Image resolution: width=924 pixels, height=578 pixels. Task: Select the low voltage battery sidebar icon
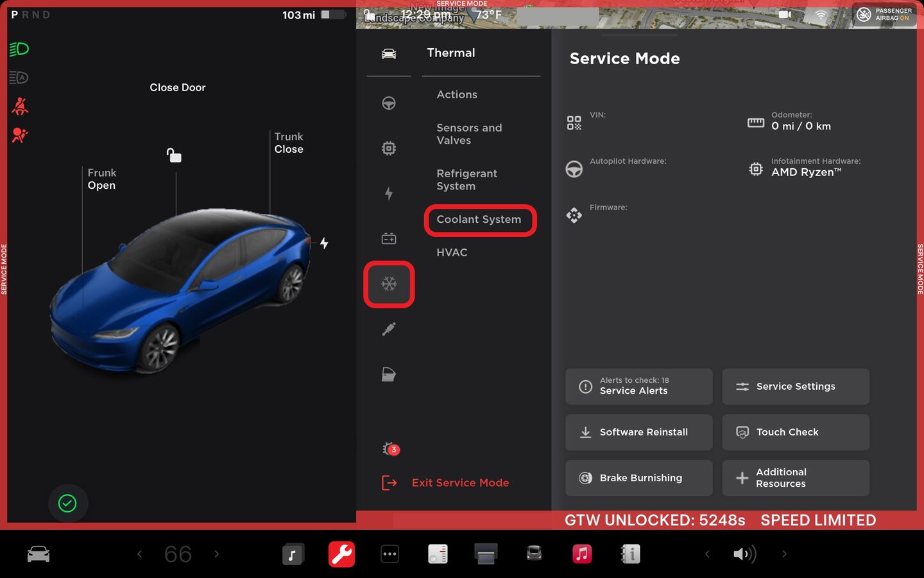click(x=388, y=239)
